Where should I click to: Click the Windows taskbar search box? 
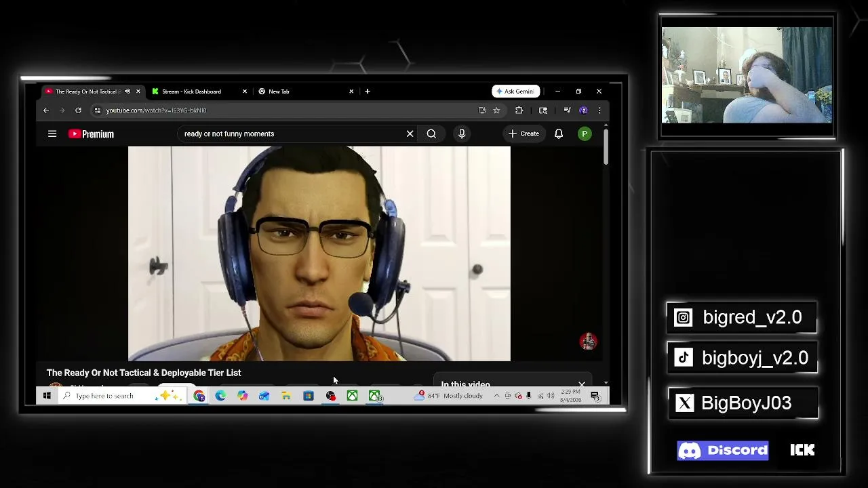(x=122, y=396)
